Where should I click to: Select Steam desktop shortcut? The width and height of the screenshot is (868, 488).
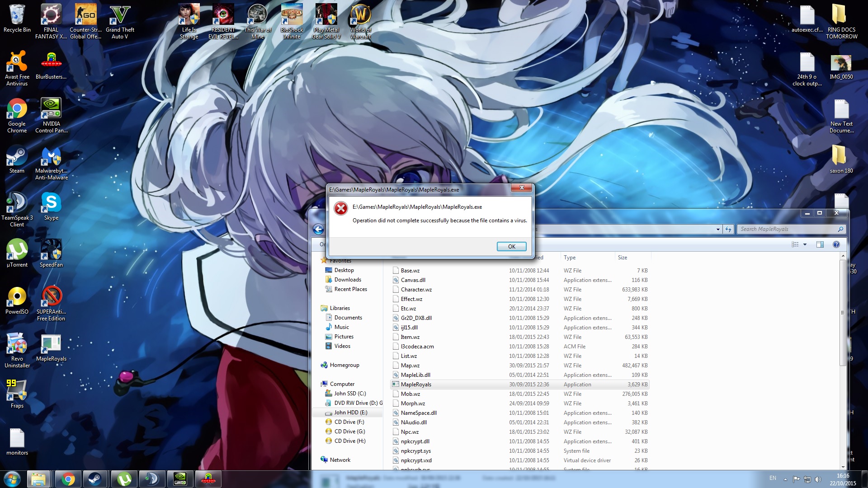pos(17,160)
